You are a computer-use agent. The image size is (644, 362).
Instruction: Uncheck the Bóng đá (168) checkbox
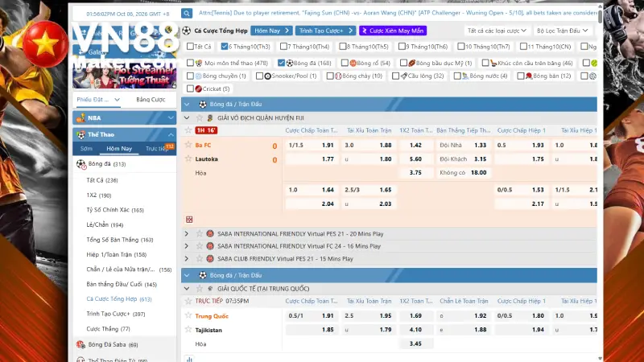tap(281, 63)
